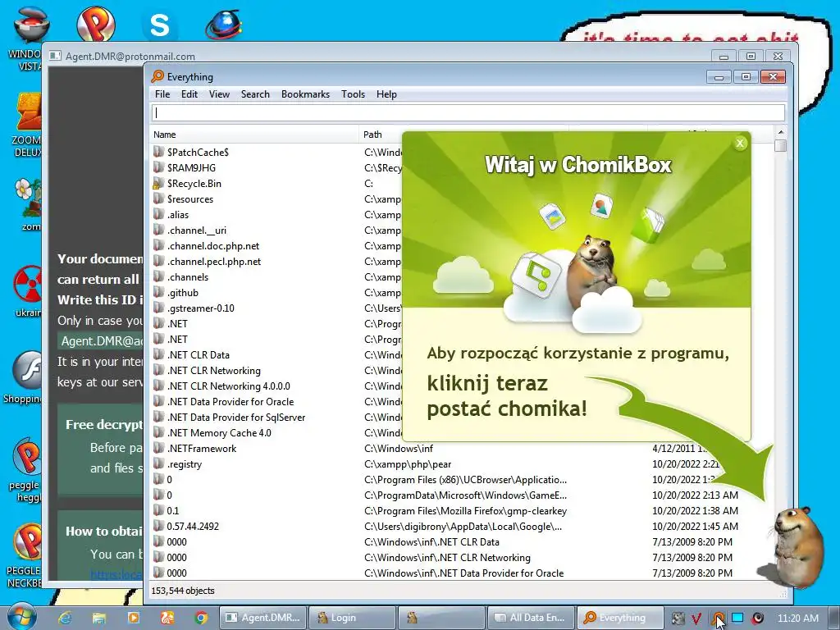Click the round black-red tray icon

tap(757, 619)
